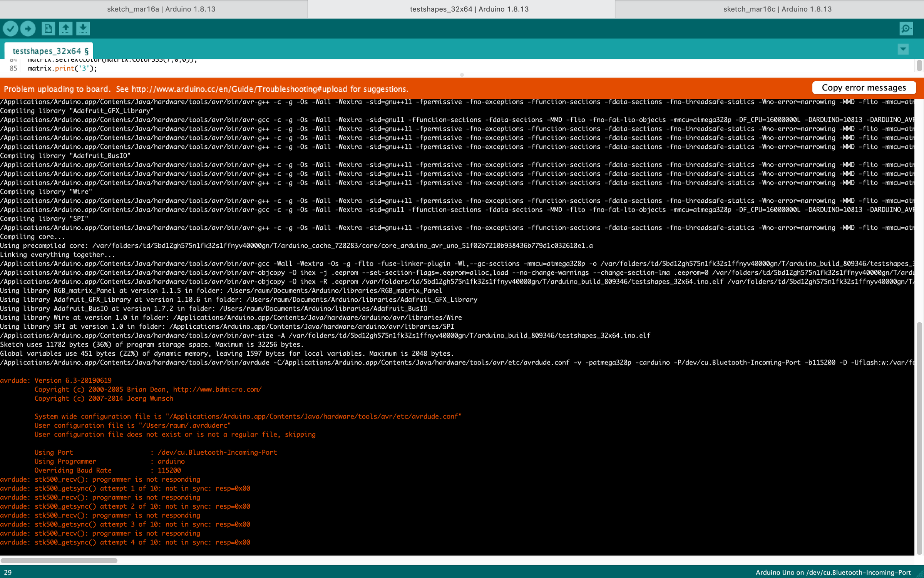Select the testshapes_32x64 sketch file tab
The width and height of the screenshot is (924, 578).
click(x=50, y=51)
